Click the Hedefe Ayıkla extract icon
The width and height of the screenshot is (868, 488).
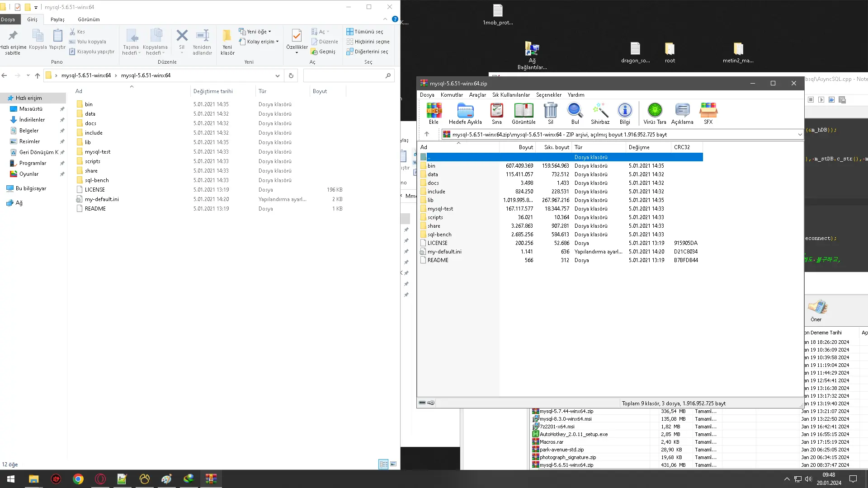coord(465,113)
